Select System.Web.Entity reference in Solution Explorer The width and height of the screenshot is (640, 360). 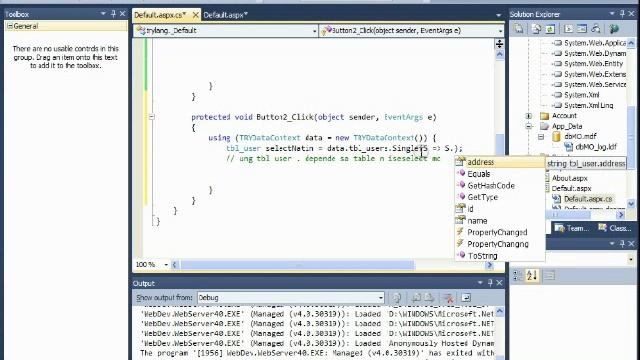pos(593,64)
